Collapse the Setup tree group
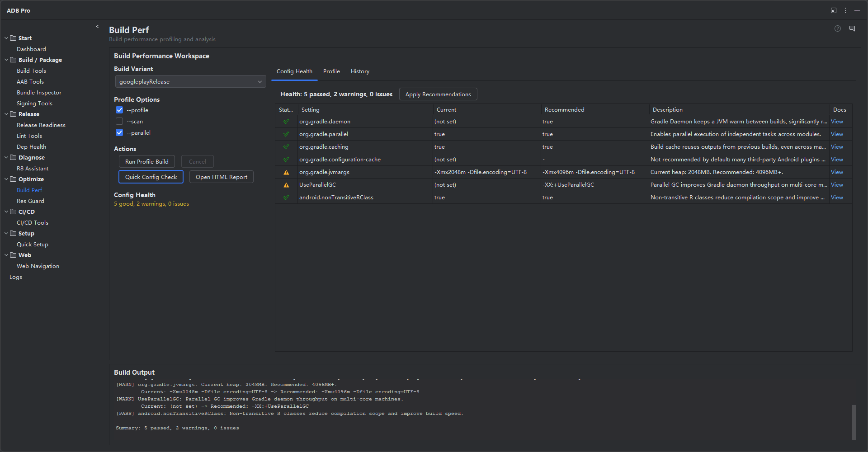 pyautogui.click(x=6, y=233)
